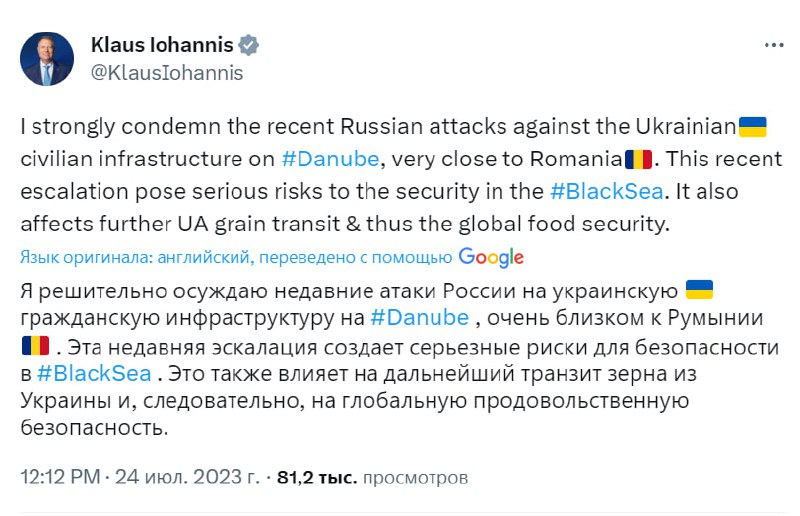The width and height of the screenshot is (800, 516).
Task: Open the Klaus Iohannis display name link
Action: point(162,45)
